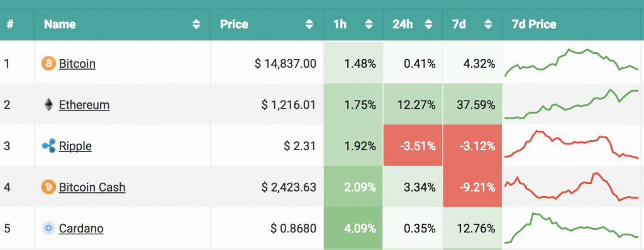The width and height of the screenshot is (644, 250).
Task: Click Cardano 7d value 12.76%
Action: [x=476, y=228]
